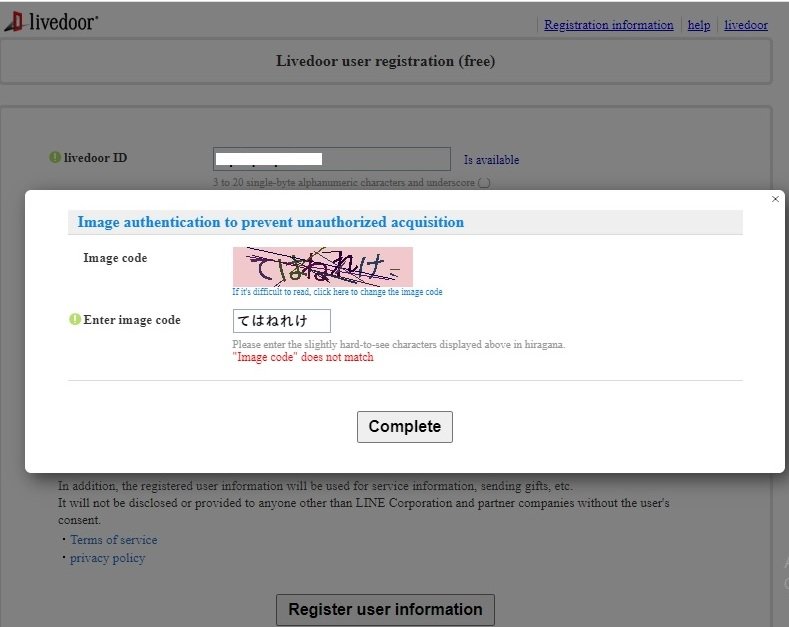Open the Registration information link

pos(608,25)
